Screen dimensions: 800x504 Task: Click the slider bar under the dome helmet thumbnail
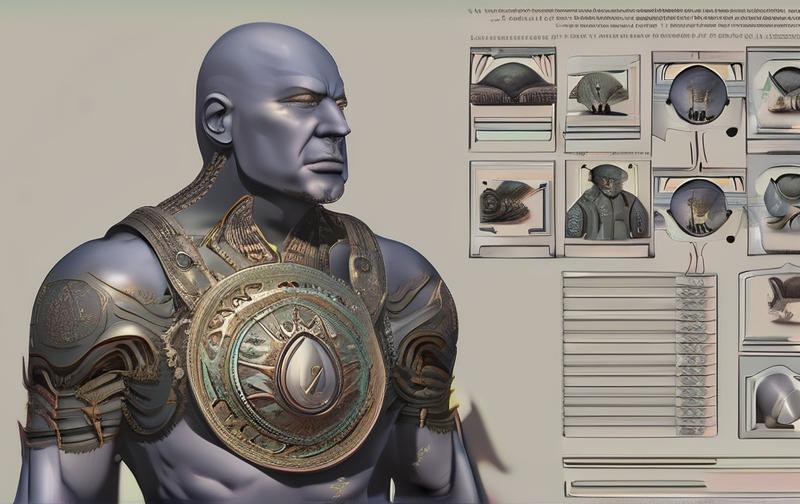click(x=513, y=135)
